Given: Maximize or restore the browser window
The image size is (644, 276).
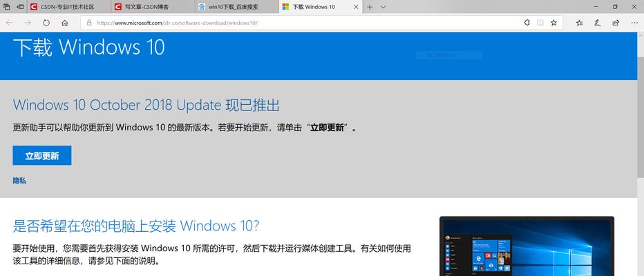Looking at the screenshot, I should 615,7.
